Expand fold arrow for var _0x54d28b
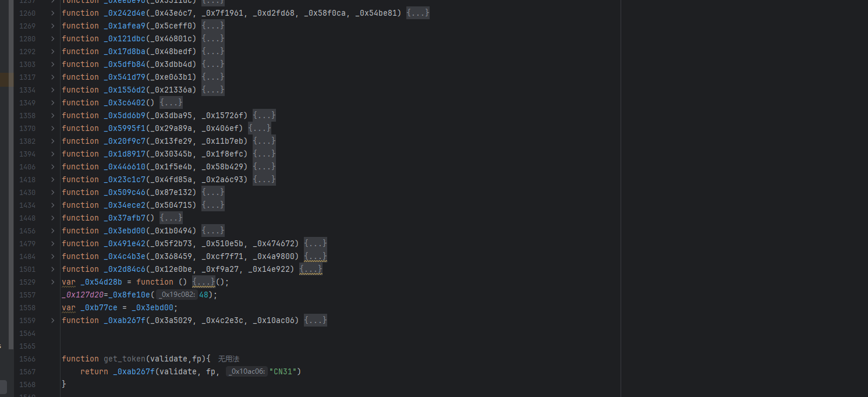The width and height of the screenshot is (868, 397). (x=52, y=282)
